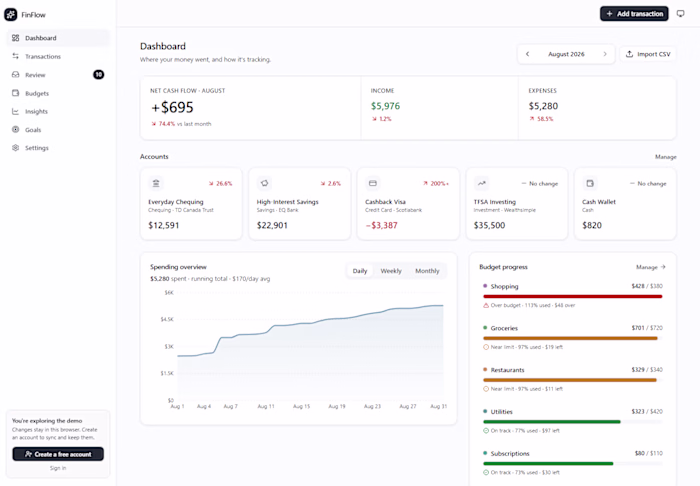This screenshot has height=486, width=700.
Task: Click the Dashboard grid icon in sidebar
Action: click(x=16, y=38)
